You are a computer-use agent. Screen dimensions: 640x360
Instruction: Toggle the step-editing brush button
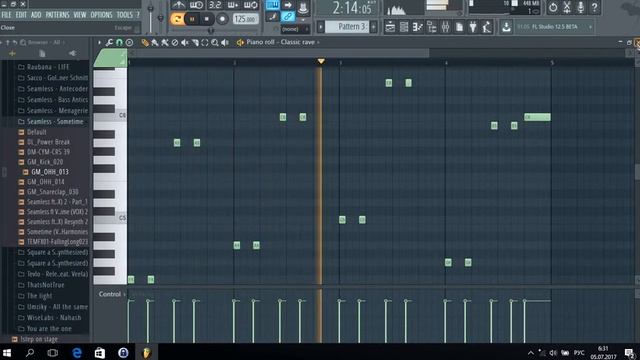click(272, 17)
